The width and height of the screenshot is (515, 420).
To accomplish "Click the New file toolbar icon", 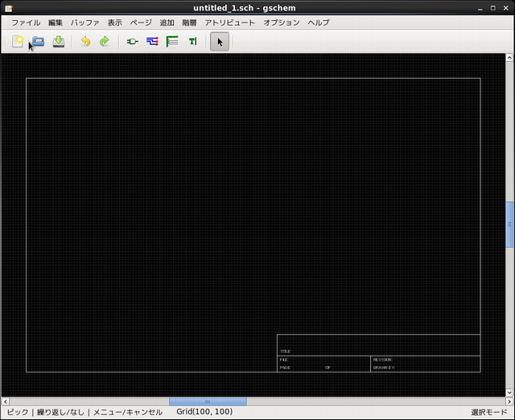I will click(x=18, y=42).
